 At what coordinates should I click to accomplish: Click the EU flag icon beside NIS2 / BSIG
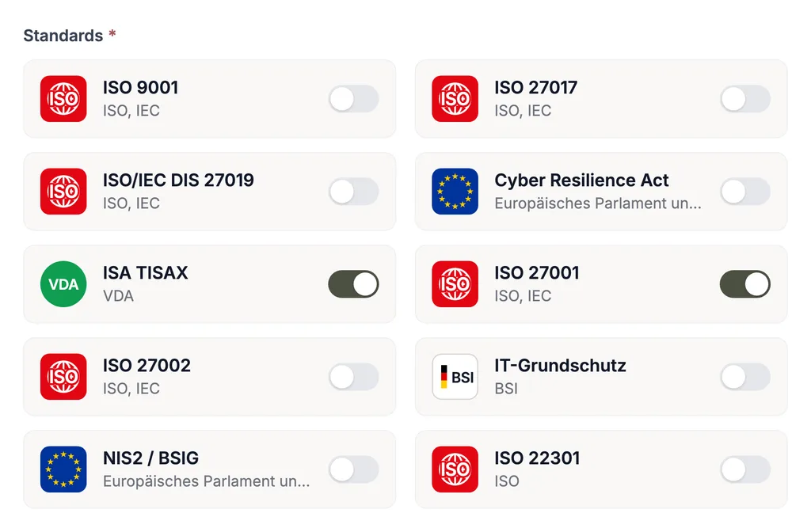pyautogui.click(x=63, y=469)
